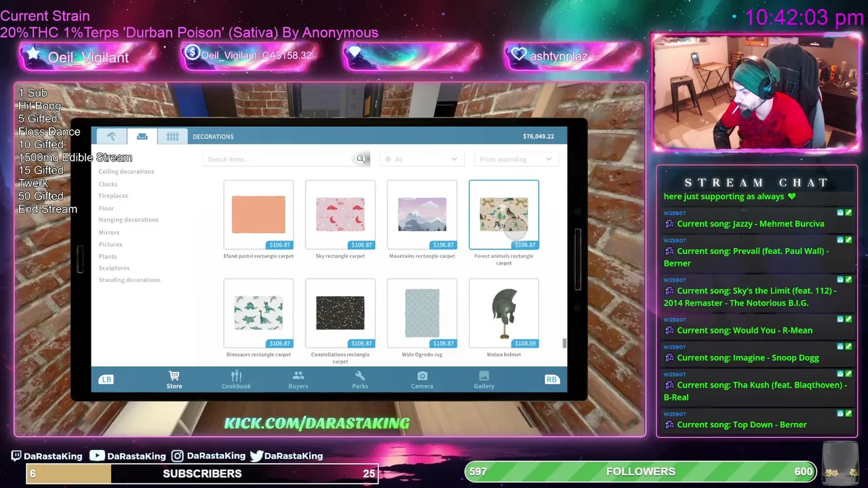This screenshot has width=868, height=488.
Task: Click music icon by Jazzy song message
Action: click(x=669, y=224)
